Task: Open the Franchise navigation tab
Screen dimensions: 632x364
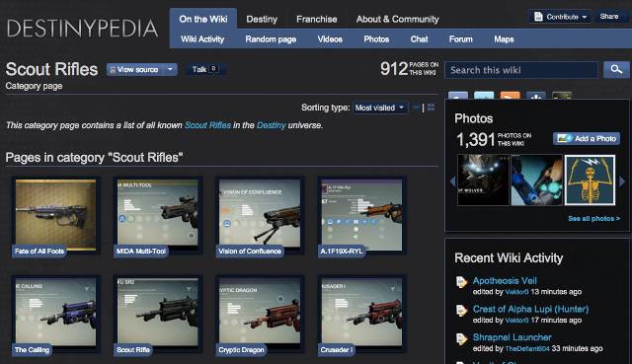Action: click(x=316, y=19)
